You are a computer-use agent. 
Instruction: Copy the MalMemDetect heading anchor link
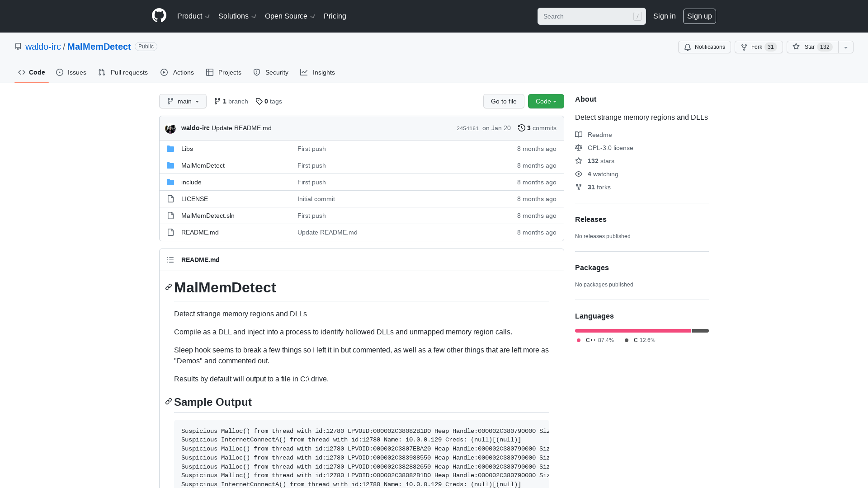tap(169, 287)
